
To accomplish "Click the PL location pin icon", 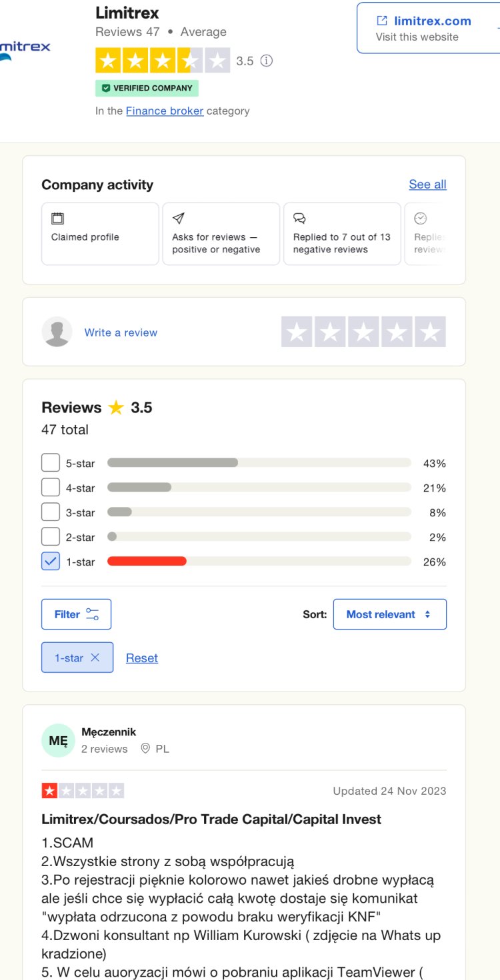I will coord(145,749).
